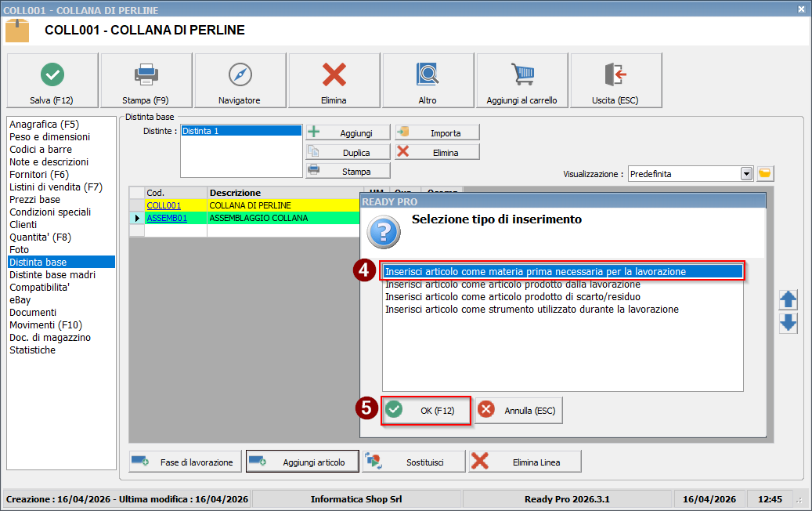The height and width of the screenshot is (511, 812).
Task: Click the Fase di lavorazione button
Action: (183, 462)
